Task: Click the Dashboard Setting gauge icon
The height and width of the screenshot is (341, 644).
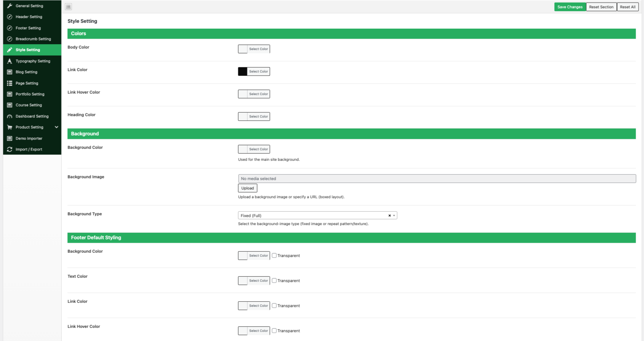Action: pyautogui.click(x=10, y=116)
